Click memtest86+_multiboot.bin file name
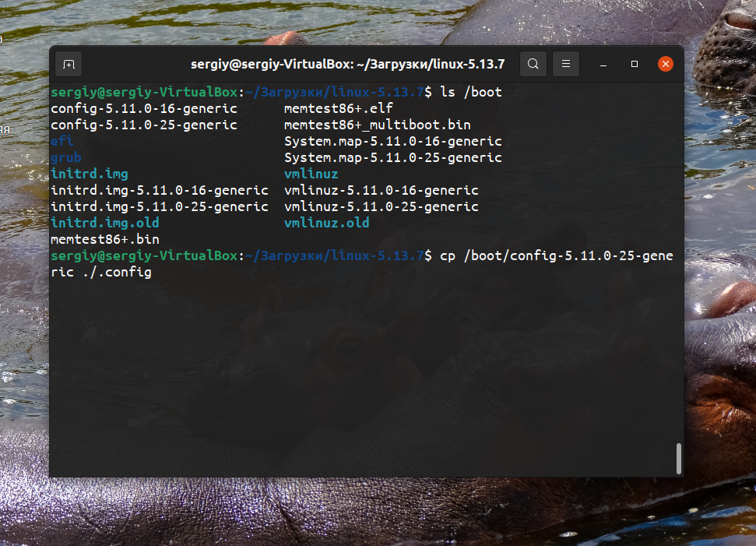This screenshot has width=756, height=546. pos(377,125)
